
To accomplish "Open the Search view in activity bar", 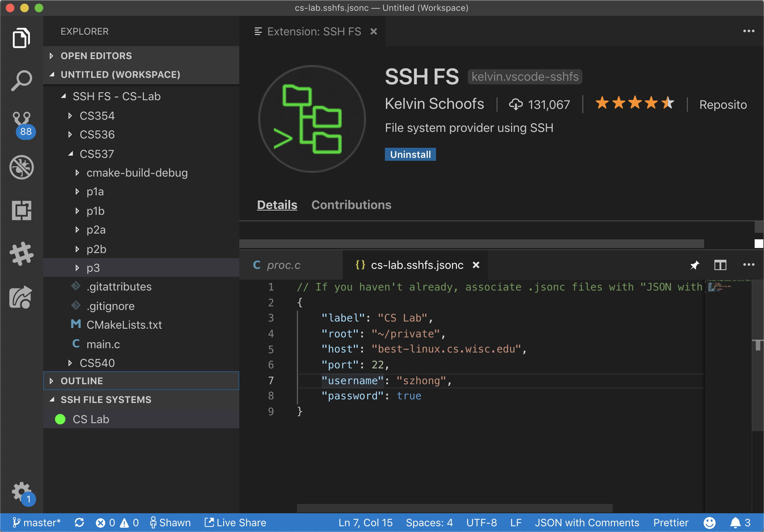I will tap(22, 80).
